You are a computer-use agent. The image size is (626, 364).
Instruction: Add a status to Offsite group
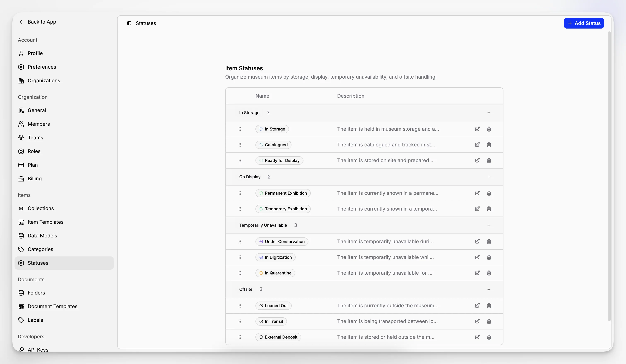(x=489, y=289)
